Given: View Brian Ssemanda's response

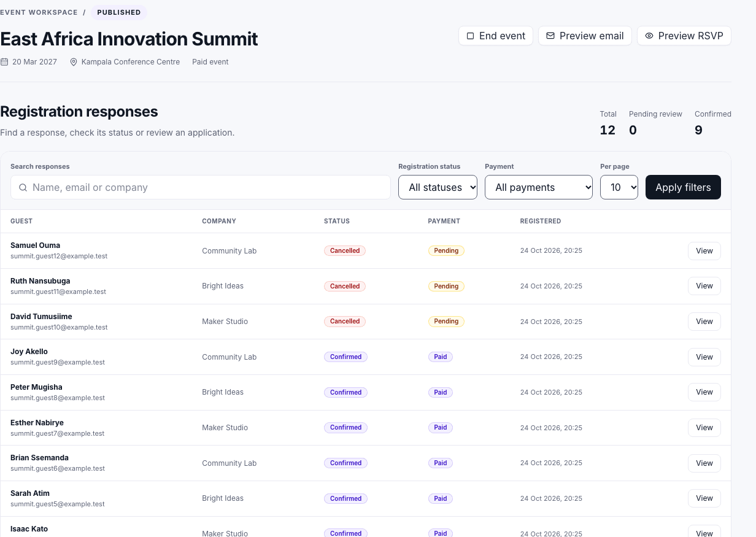Looking at the screenshot, I should (x=704, y=463).
